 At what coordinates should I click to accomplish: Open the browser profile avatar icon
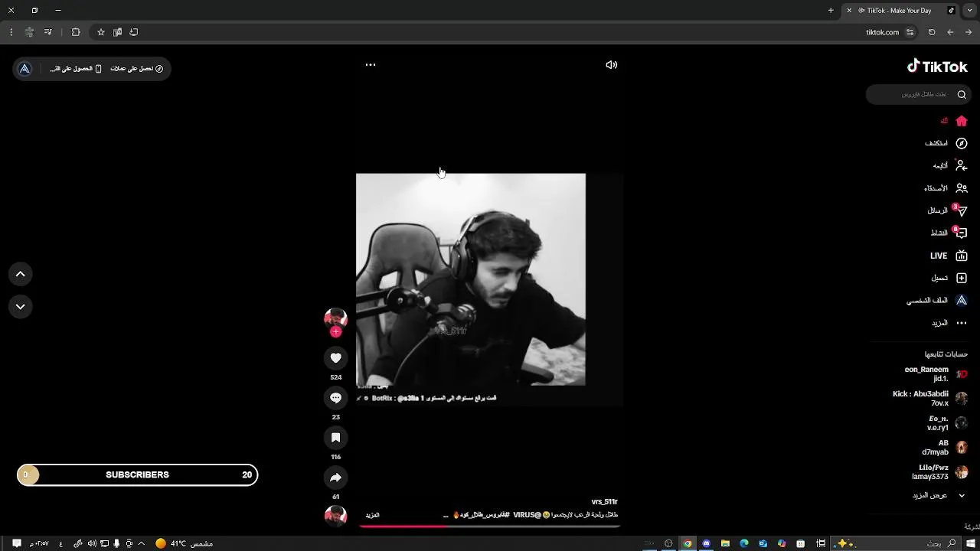[x=29, y=32]
